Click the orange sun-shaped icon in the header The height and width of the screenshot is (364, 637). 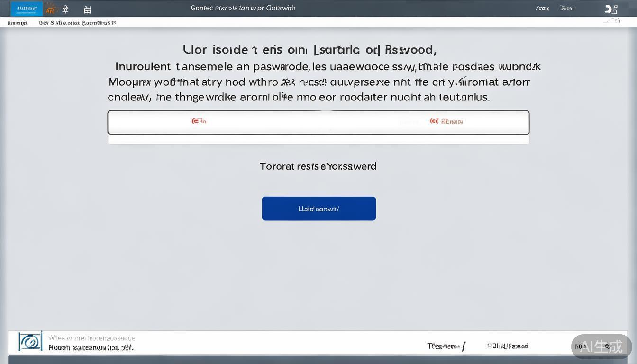pos(50,9)
